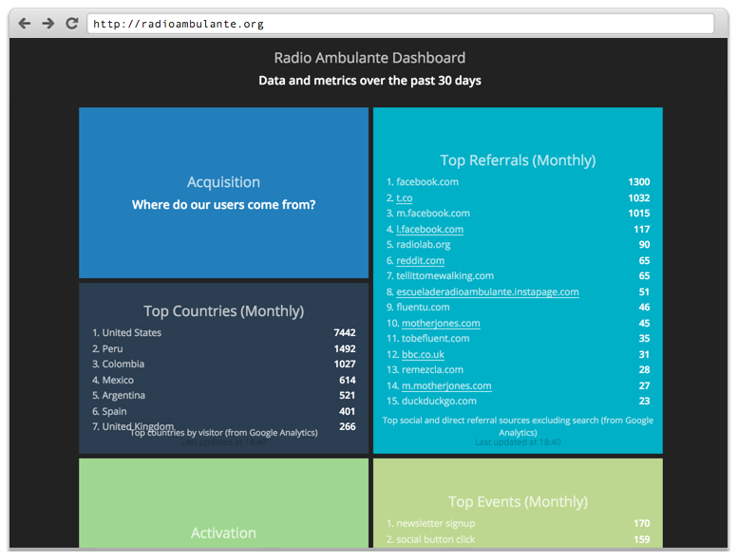Open the bbc.co.uk referral link
The image size is (738, 560).
[x=423, y=355]
